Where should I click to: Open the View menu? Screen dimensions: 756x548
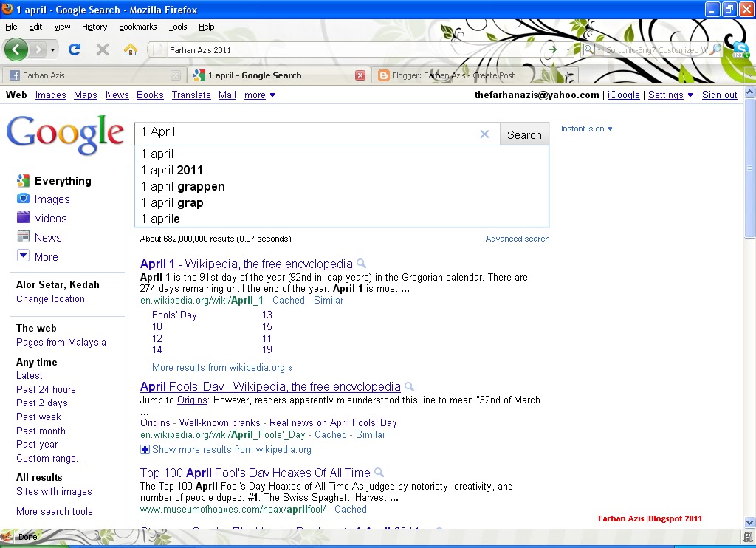click(62, 27)
